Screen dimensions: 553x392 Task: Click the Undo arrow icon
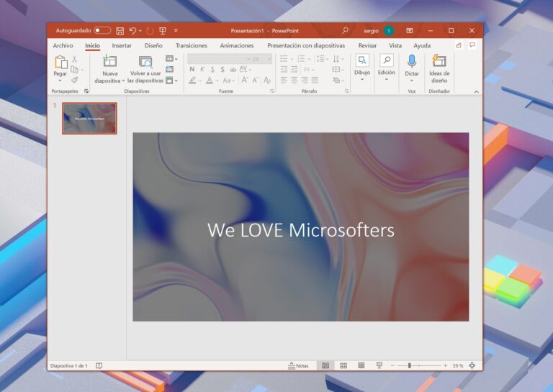(132, 31)
